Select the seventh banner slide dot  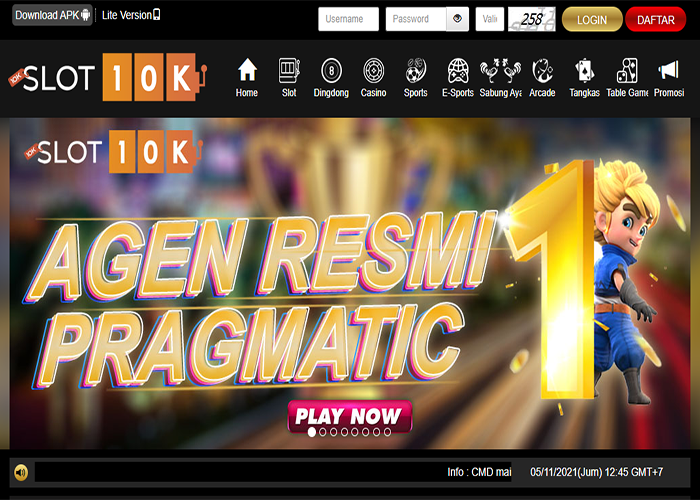tap(376, 432)
